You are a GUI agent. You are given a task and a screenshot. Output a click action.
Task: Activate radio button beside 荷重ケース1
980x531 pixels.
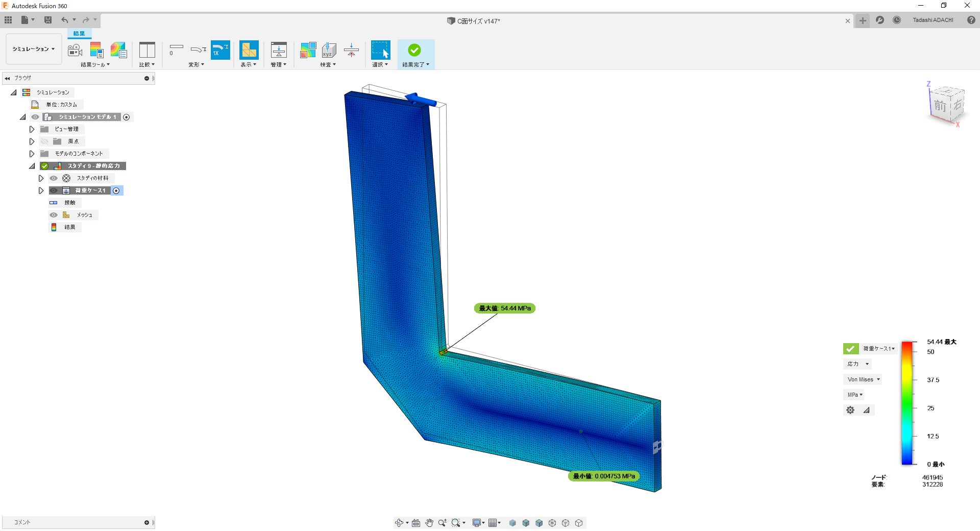pos(116,190)
